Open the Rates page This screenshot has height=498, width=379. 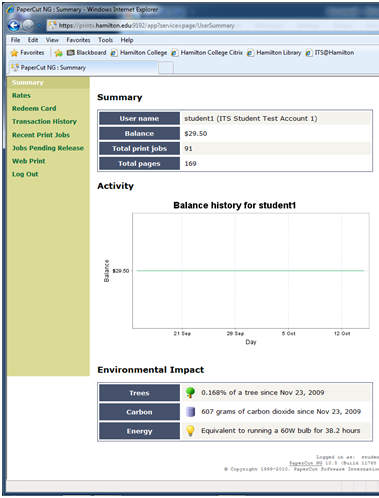coord(21,95)
